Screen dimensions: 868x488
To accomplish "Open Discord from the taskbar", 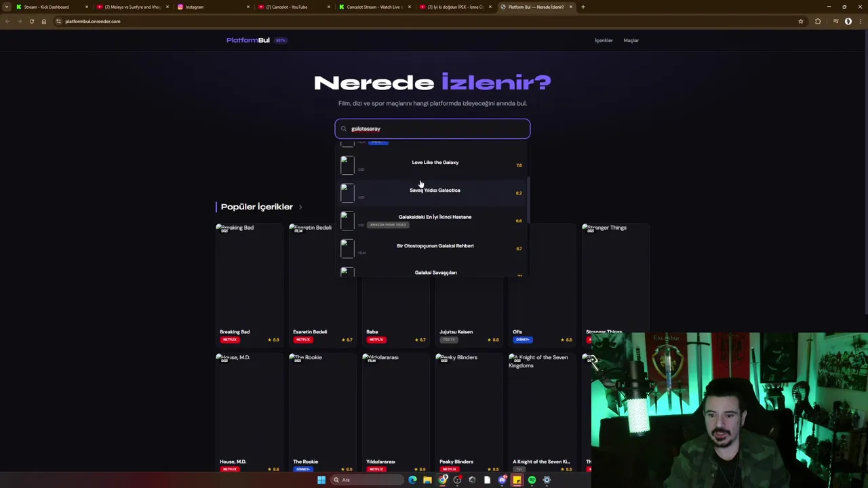I will pyautogui.click(x=502, y=480).
